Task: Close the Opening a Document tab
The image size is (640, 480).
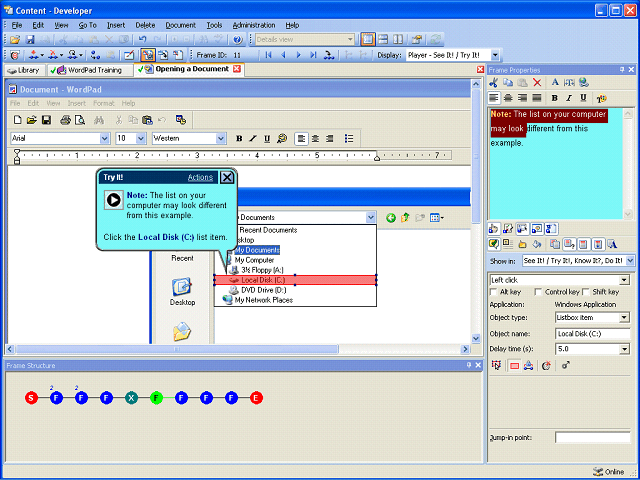Action: pos(237,69)
